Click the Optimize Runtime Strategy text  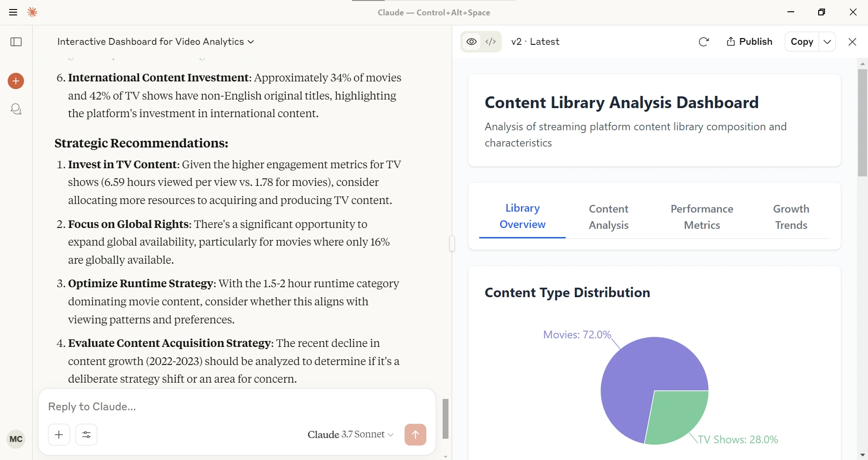click(140, 284)
